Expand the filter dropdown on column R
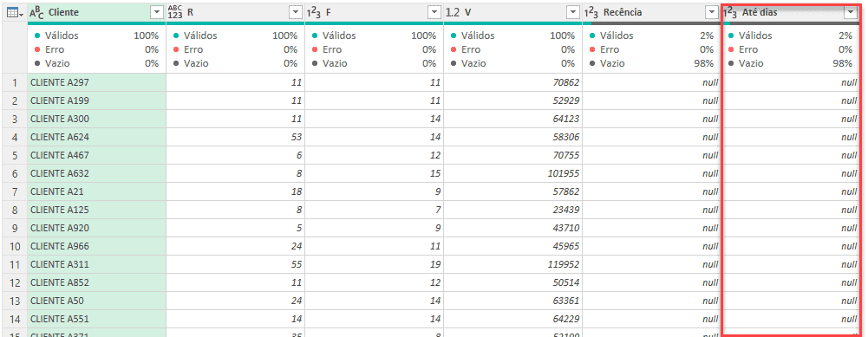The image size is (868, 337). click(295, 13)
